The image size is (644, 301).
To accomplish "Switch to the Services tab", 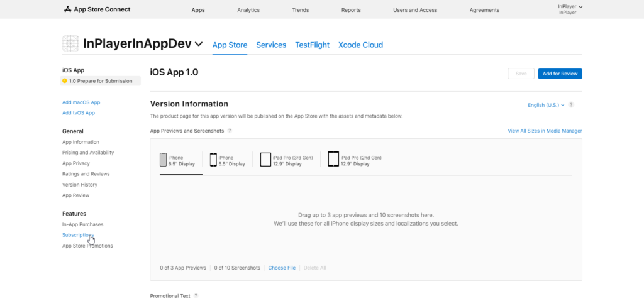I will pos(271,45).
